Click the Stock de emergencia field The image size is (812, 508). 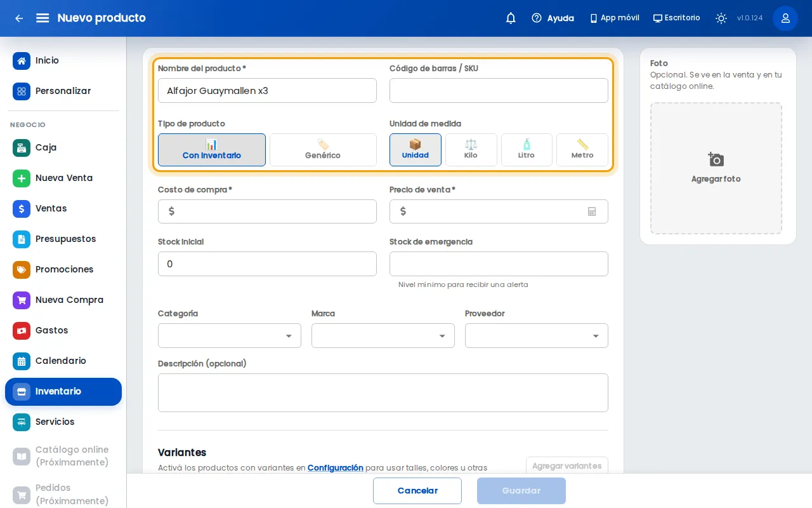(x=499, y=264)
